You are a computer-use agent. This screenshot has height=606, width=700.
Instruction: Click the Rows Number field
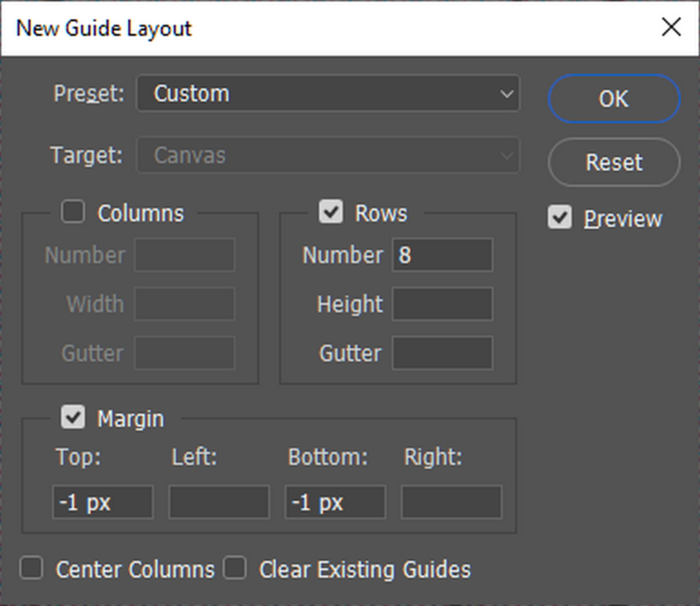pos(442,255)
